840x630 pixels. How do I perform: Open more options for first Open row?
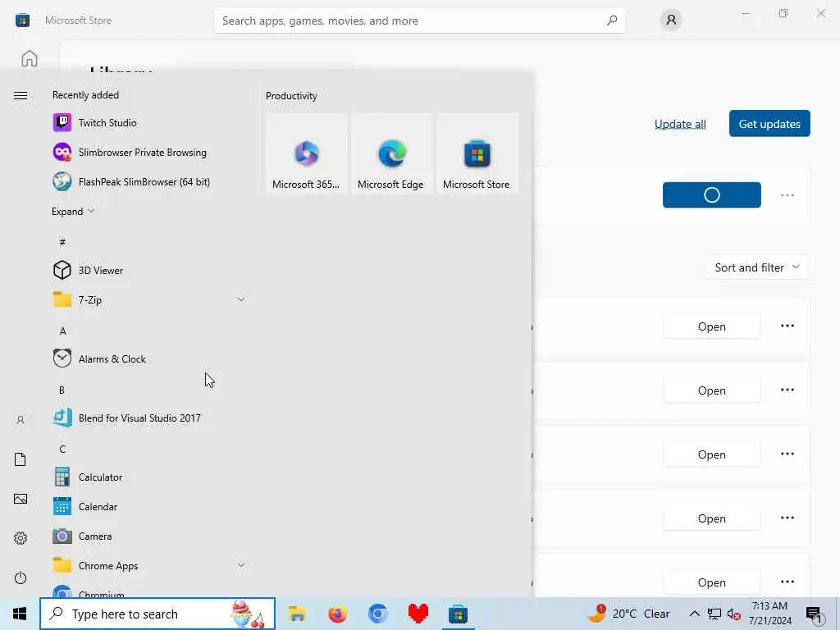pyautogui.click(x=787, y=326)
